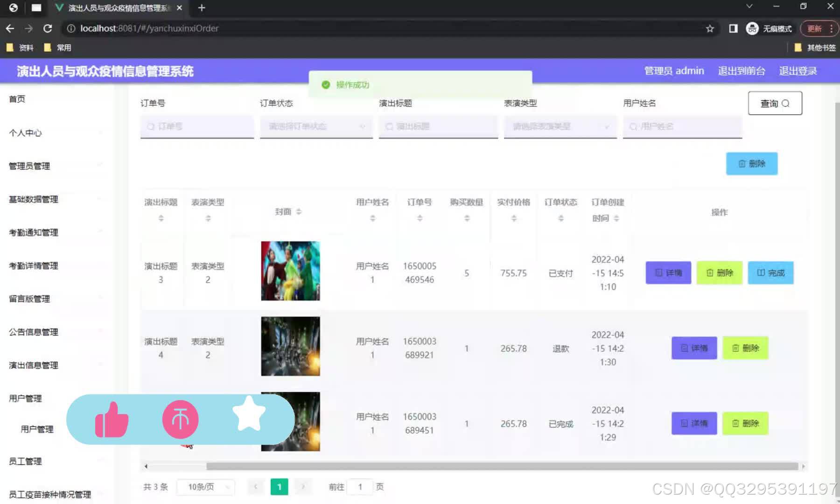Open a new browser tab

coord(202,8)
